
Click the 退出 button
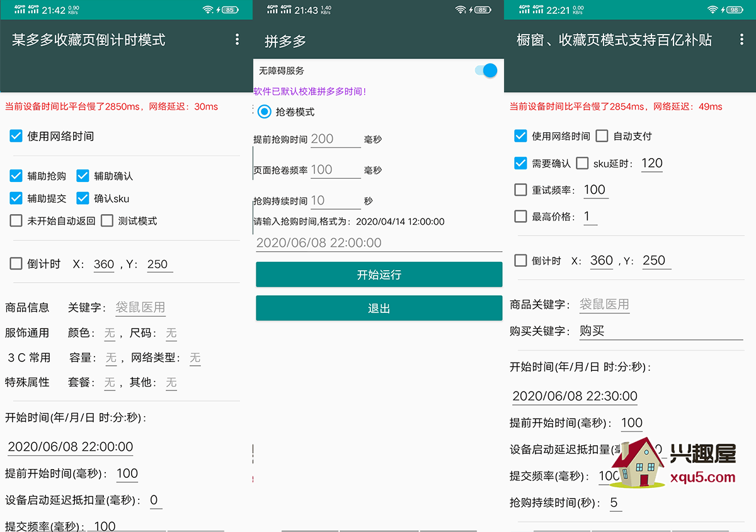(379, 308)
